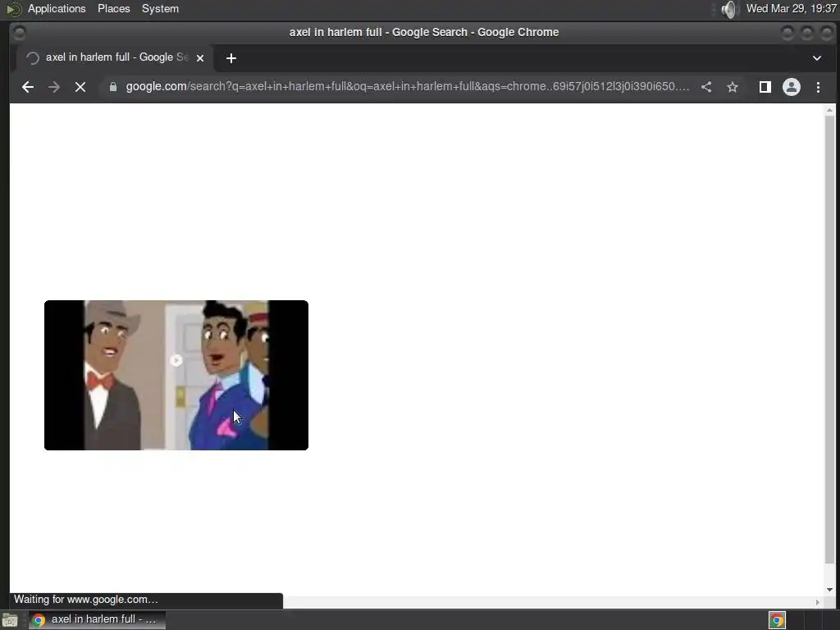This screenshot has width=840, height=630.
Task: Select the 'axel in harlem full' browser tab
Action: [x=113, y=57]
